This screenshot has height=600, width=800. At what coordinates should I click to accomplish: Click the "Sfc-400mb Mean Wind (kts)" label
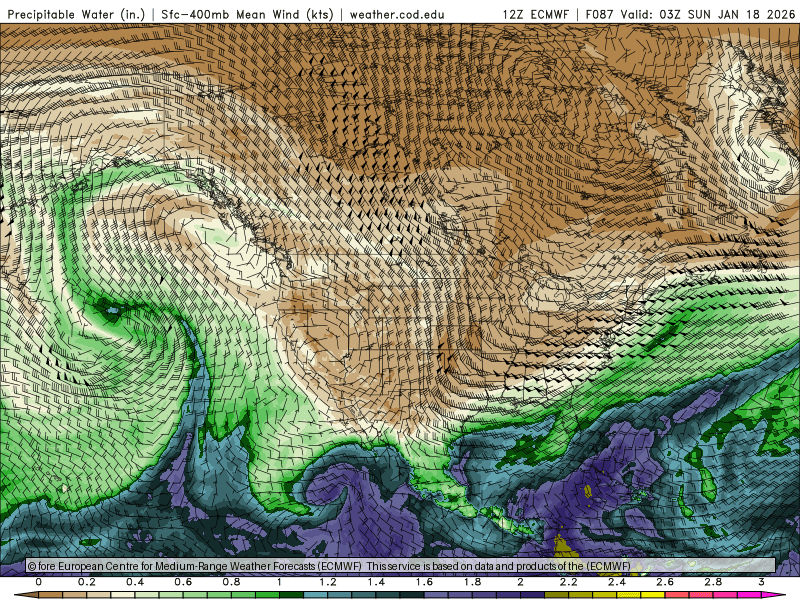click(x=247, y=15)
